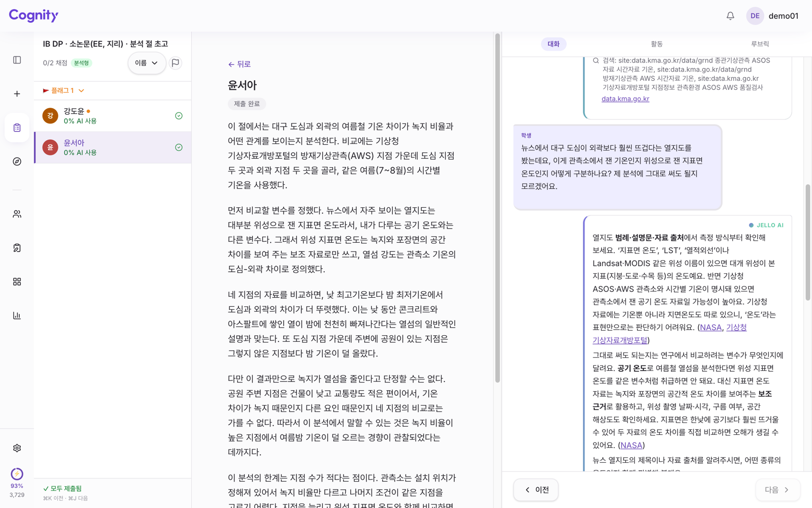This screenshot has width=812, height=508.
Task: Click the demo01 username
Action: pyautogui.click(x=783, y=16)
